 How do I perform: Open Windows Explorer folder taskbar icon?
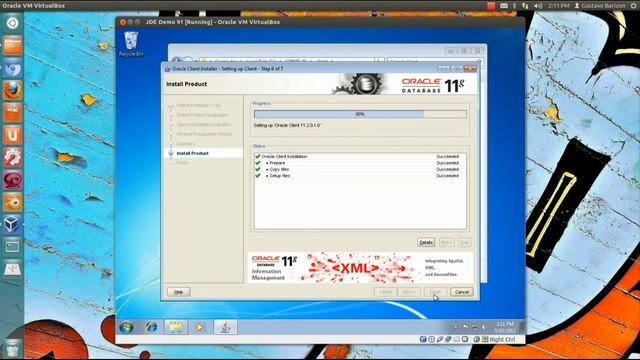coord(176,327)
